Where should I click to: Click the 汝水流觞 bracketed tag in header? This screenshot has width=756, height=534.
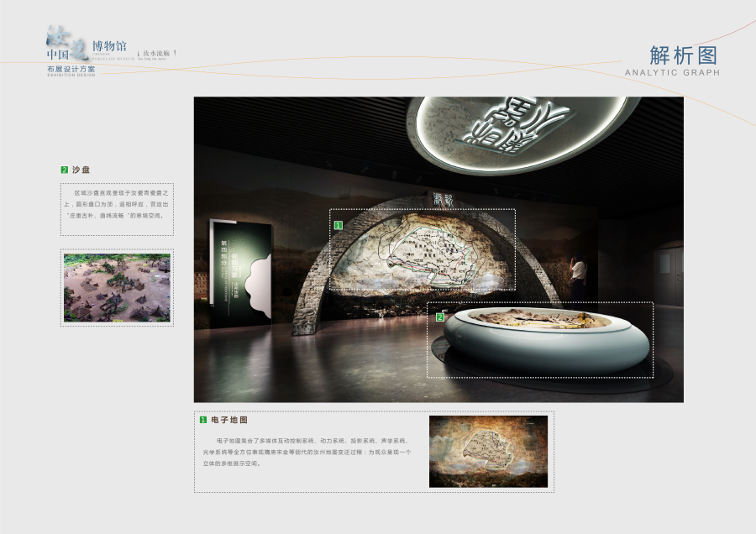[156, 53]
